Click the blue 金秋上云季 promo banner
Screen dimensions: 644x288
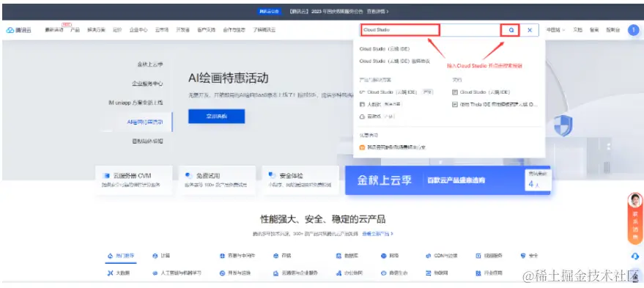pyautogui.click(x=448, y=180)
